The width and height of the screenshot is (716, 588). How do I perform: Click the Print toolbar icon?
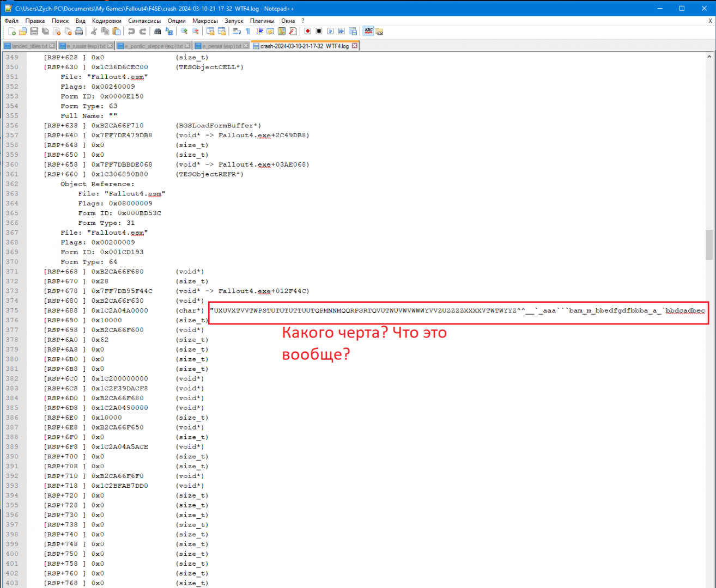coord(79,32)
